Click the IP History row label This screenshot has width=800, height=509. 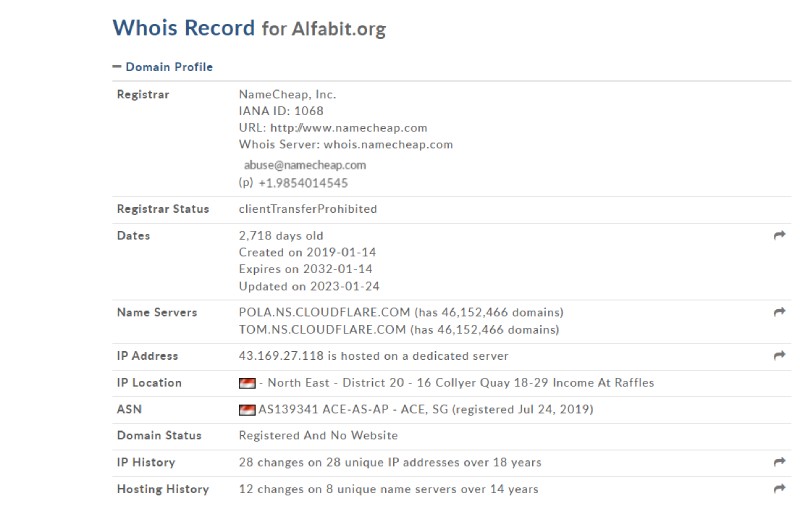146,462
